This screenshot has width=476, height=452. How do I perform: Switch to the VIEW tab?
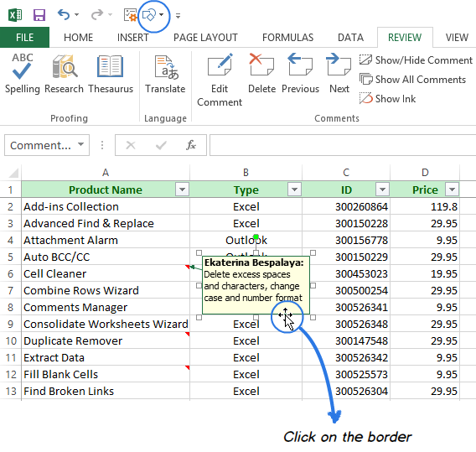[x=457, y=38]
